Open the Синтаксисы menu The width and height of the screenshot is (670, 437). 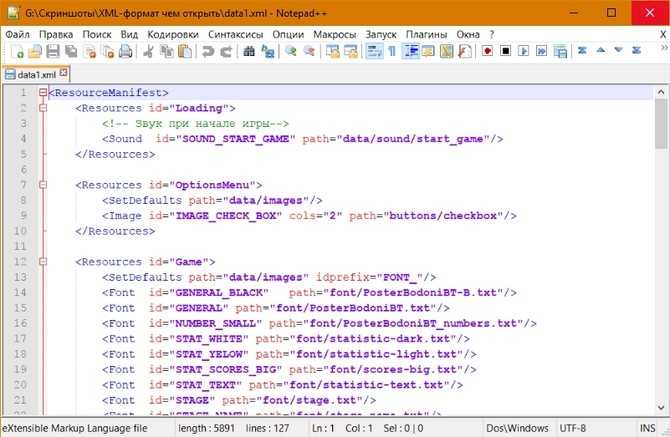click(x=235, y=34)
